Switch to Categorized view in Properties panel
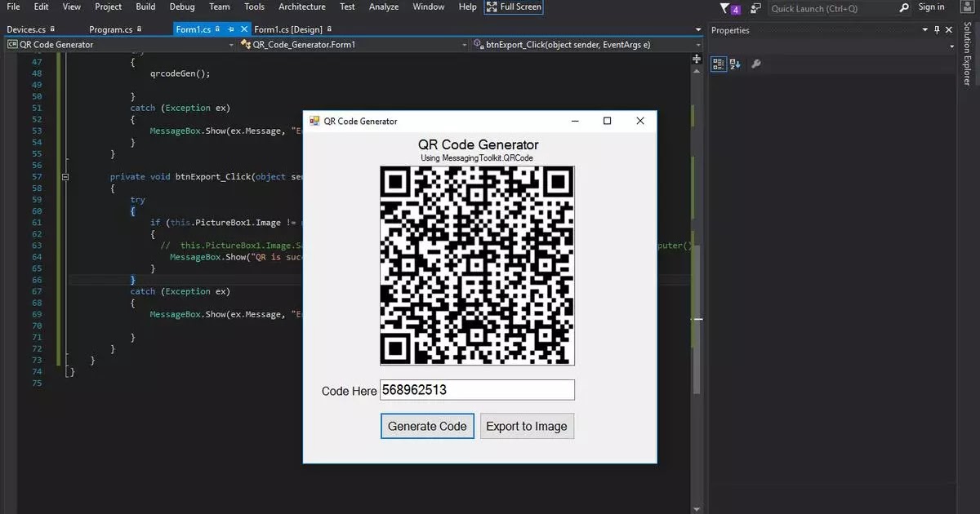Image resolution: width=980 pixels, height=514 pixels. click(x=719, y=64)
